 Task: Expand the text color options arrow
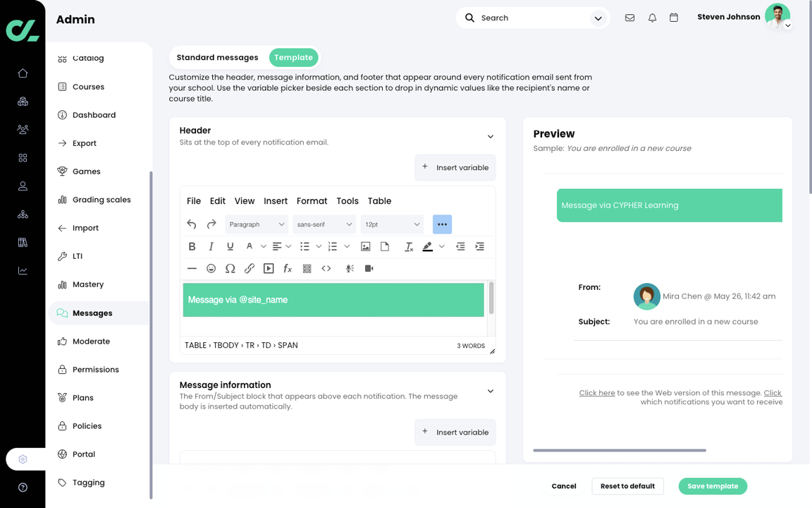point(263,247)
